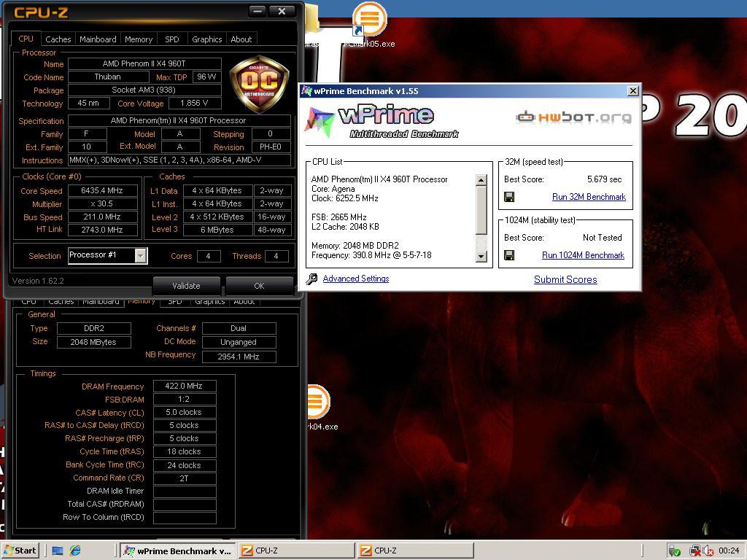Select the SPD tab in CPU-Z
This screenshot has width=747, height=560.
point(172,39)
